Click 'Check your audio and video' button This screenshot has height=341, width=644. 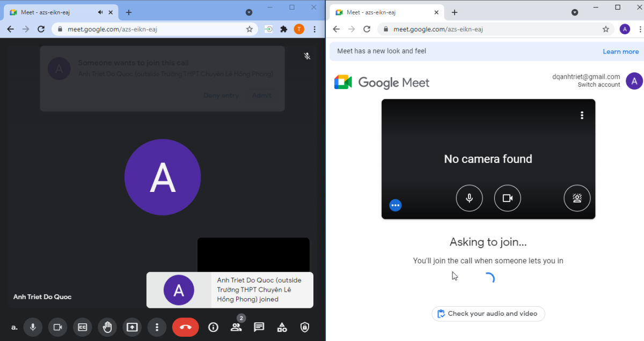pyautogui.click(x=488, y=314)
